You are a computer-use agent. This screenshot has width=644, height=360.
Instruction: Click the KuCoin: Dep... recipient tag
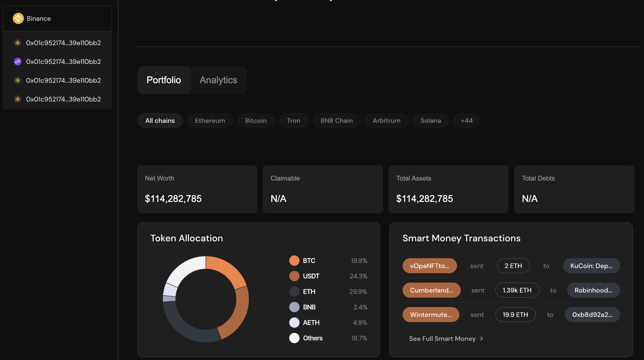(x=591, y=266)
